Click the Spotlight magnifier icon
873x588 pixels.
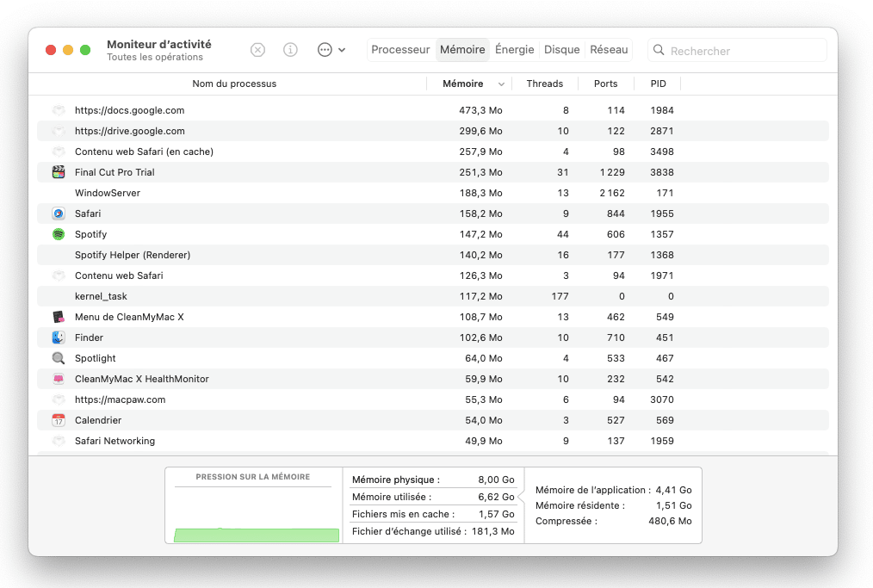click(x=59, y=358)
